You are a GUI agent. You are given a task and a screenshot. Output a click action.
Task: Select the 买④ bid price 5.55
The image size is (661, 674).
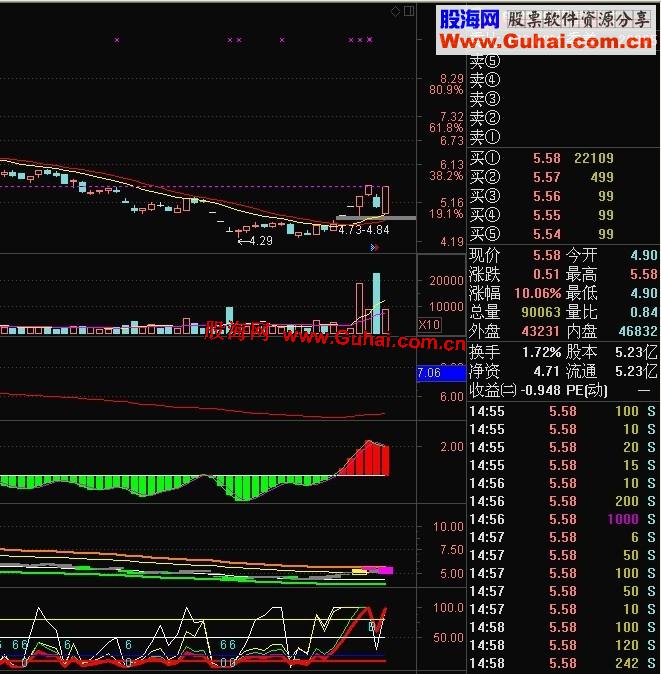(x=547, y=215)
